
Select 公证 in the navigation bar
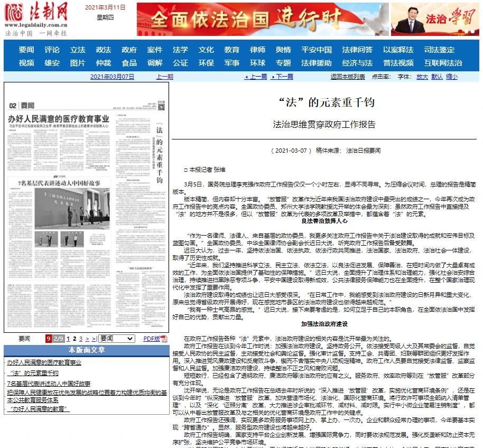point(180,63)
